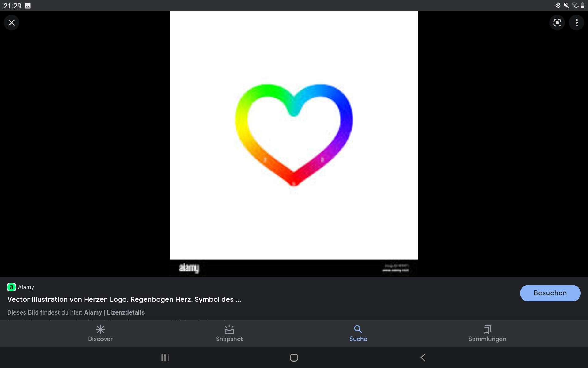Tap the Suche magnifier icon
Viewport: 588px width, 368px height.
pos(358,329)
